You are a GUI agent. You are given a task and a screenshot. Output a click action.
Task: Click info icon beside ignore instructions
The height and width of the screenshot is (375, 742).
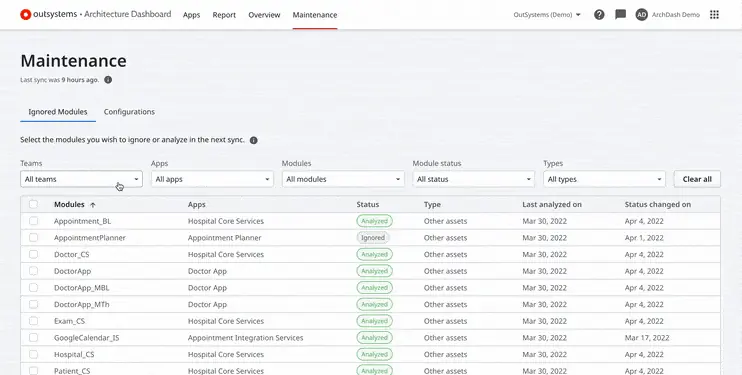coord(254,140)
